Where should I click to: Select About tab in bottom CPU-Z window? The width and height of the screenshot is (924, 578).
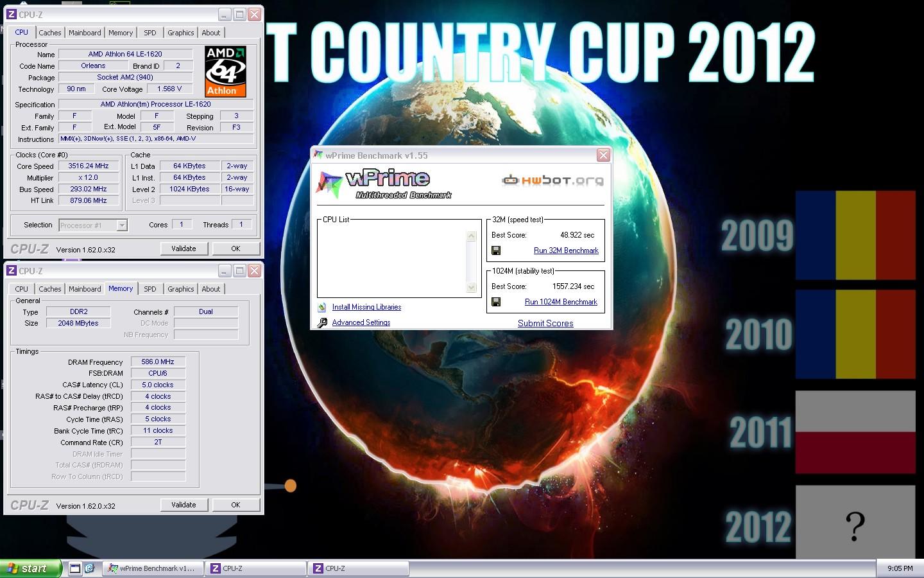pyautogui.click(x=210, y=289)
